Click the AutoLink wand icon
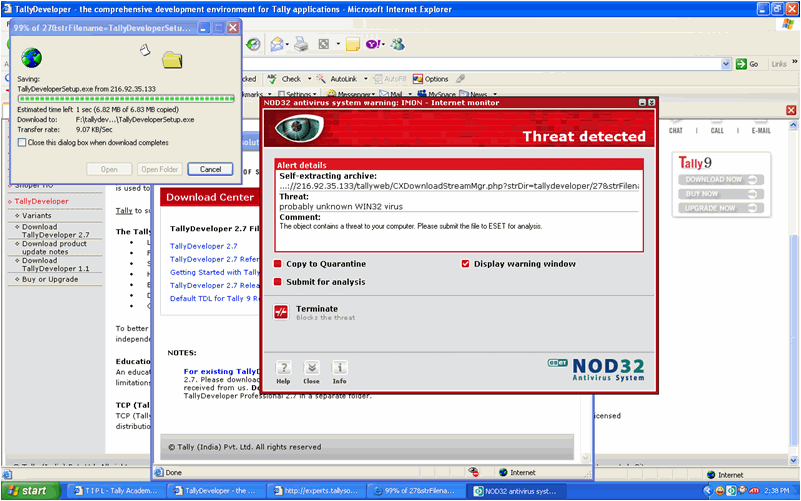 (321, 79)
